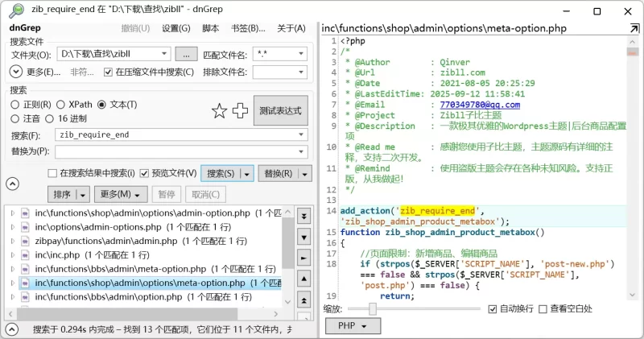Enable 查看空白处 whitespace checkbox
The image size is (644, 339).
543,309
